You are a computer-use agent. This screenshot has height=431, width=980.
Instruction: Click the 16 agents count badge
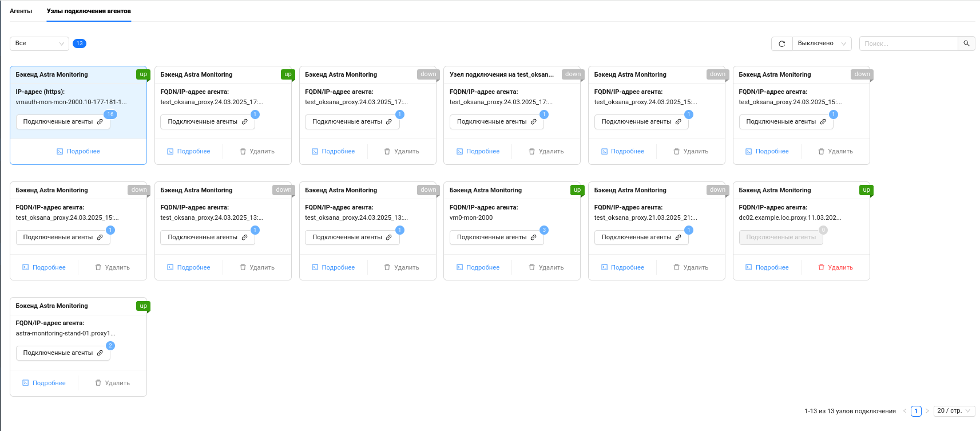tap(110, 114)
